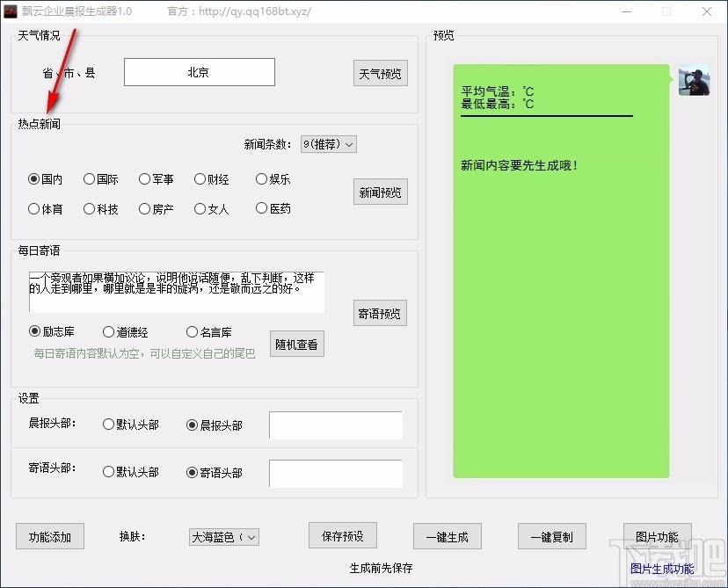728x588 pixels.
Task: Click the 寄语预览 button
Action: pyautogui.click(x=380, y=313)
